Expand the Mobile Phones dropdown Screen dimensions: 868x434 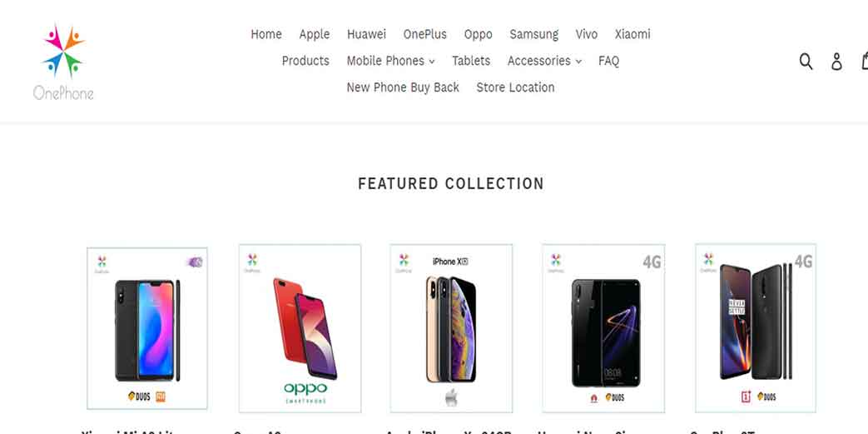click(x=390, y=61)
